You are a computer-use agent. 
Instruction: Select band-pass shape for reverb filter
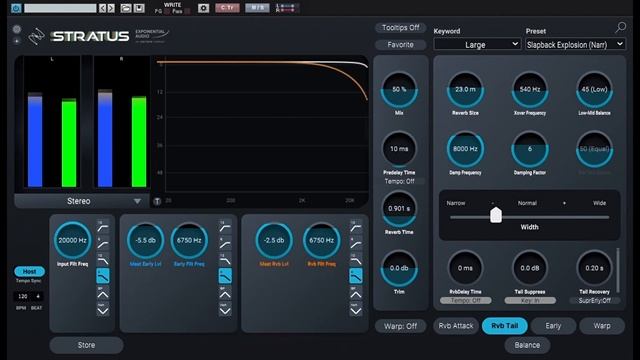click(x=356, y=293)
